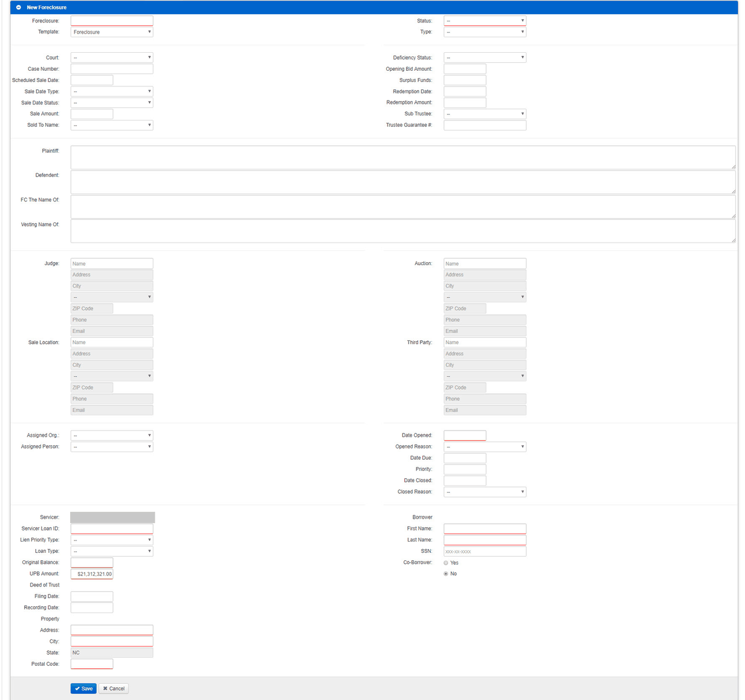Click the Property Address field
Image resolution: width=745 pixels, height=700 pixels.
(x=112, y=630)
